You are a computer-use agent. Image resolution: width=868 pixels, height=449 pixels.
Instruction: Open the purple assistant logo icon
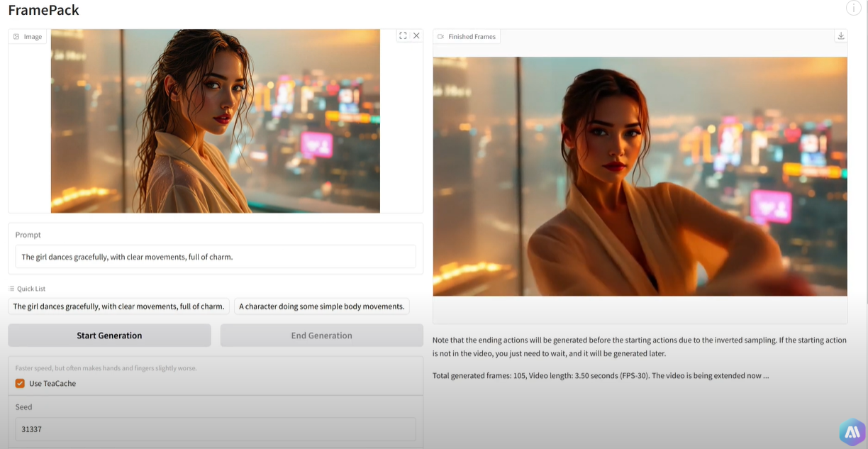coord(852,432)
